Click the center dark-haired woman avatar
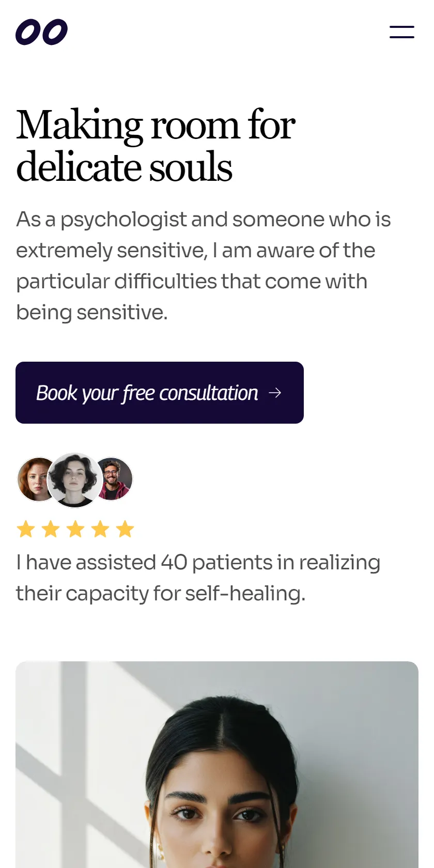The width and height of the screenshot is (434, 868). tap(74, 480)
